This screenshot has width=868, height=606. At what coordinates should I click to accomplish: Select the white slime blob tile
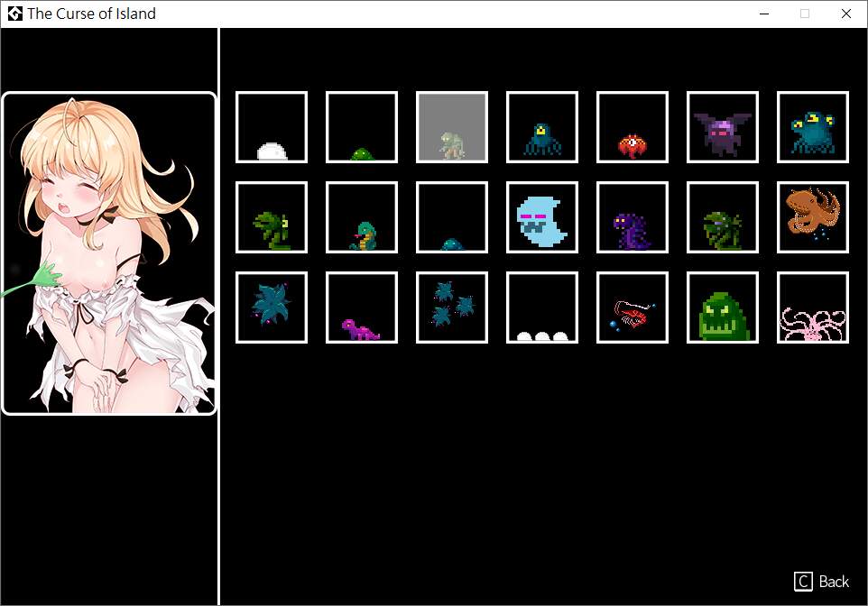(272, 127)
